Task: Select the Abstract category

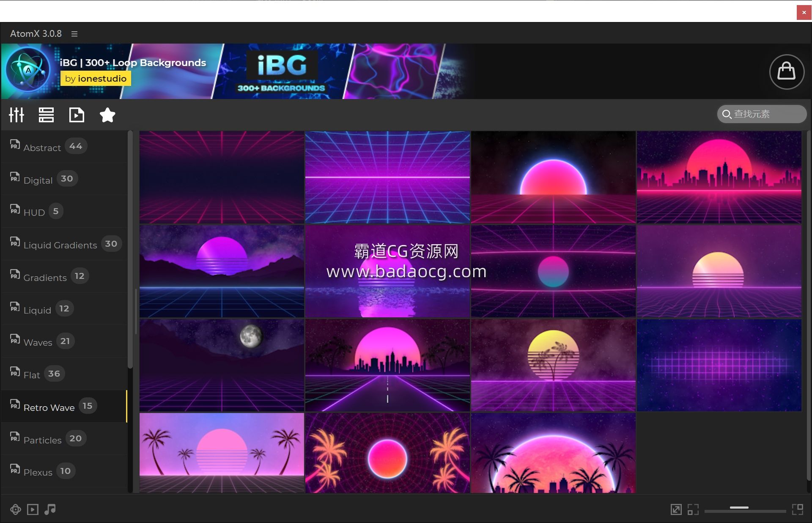Action: click(64, 146)
